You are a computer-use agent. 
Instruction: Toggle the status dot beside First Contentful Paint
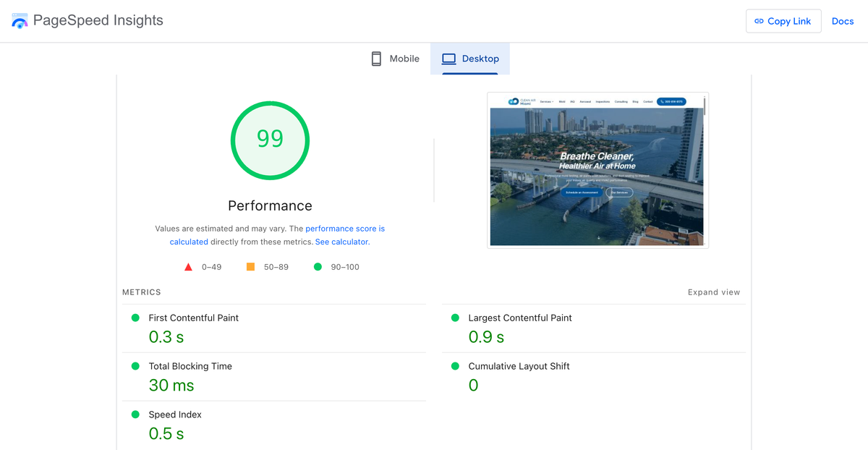pos(135,318)
